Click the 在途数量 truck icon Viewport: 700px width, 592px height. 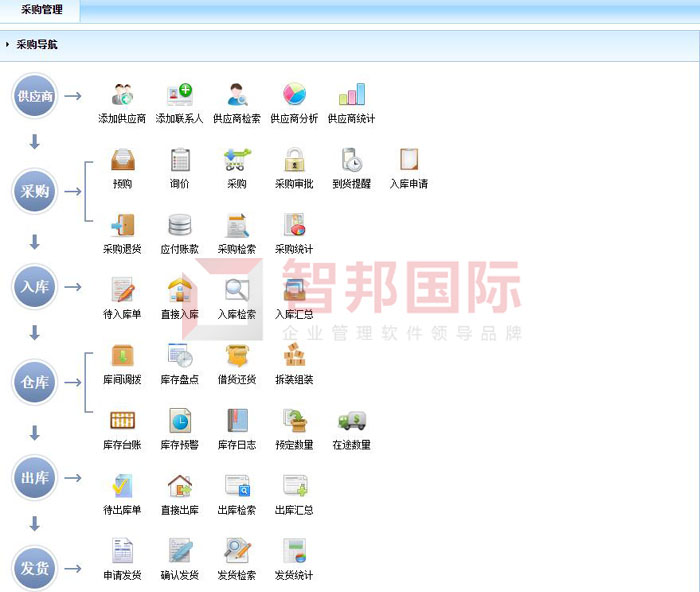351,421
